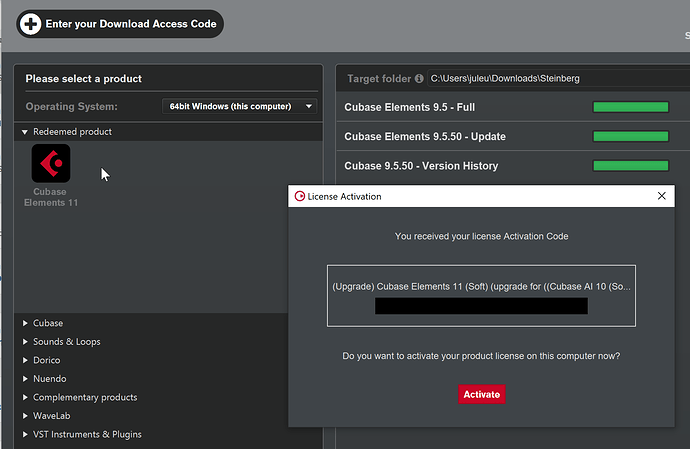Click the info icon next to Target folder
The height and width of the screenshot is (449, 690).
pyautogui.click(x=419, y=78)
